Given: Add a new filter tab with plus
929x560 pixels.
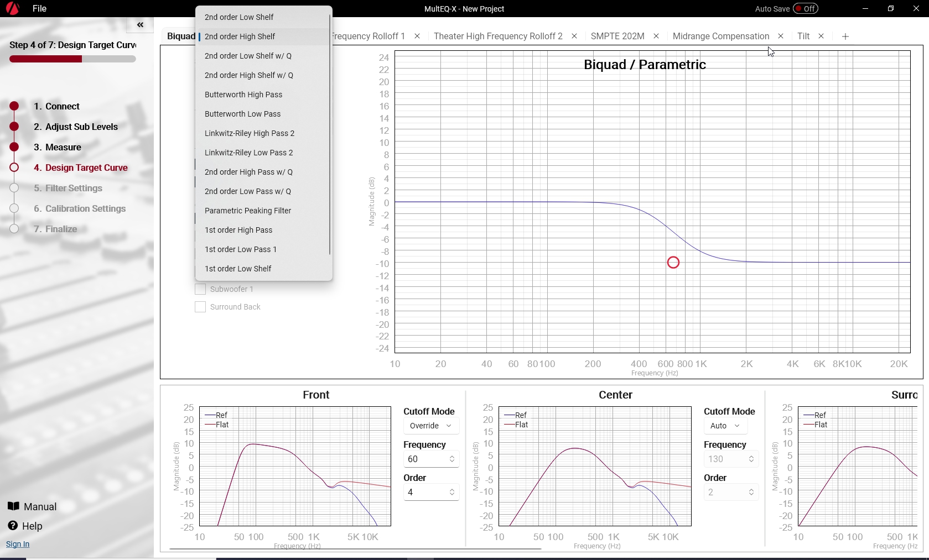Looking at the screenshot, I should pyautogui.click(x=845, y=36).
